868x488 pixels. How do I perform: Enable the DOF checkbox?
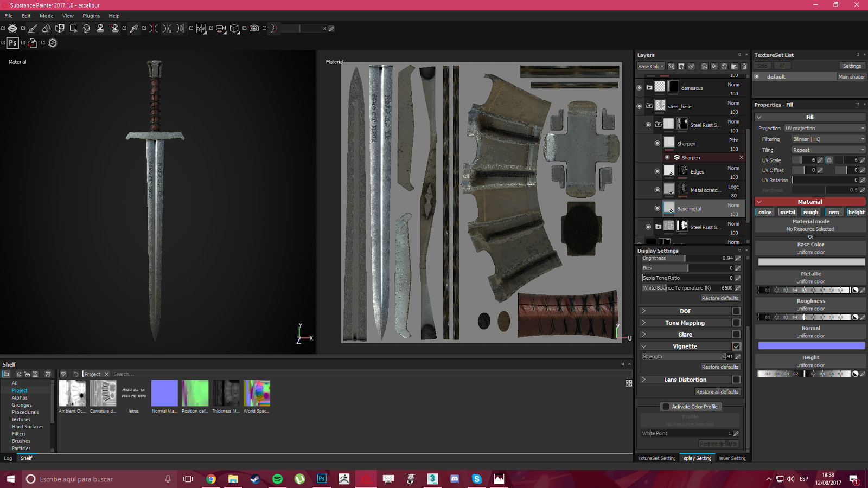(736, 311)
